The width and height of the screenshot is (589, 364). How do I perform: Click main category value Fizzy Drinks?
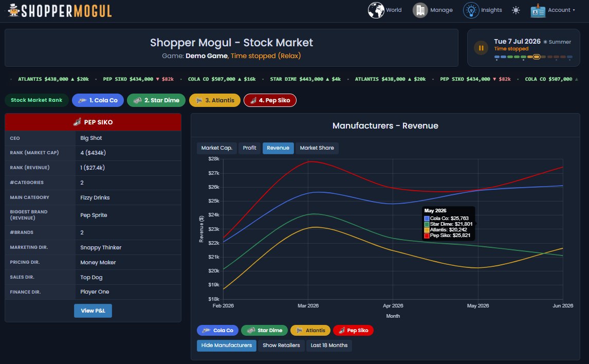(95, 197)
